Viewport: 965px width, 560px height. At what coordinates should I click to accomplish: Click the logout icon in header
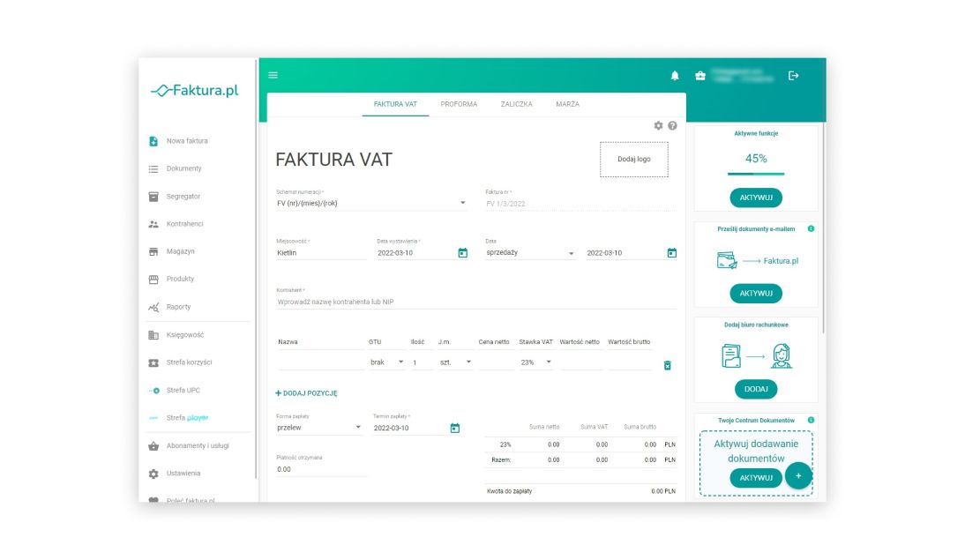pyautogui.click(x=793, y=76)
